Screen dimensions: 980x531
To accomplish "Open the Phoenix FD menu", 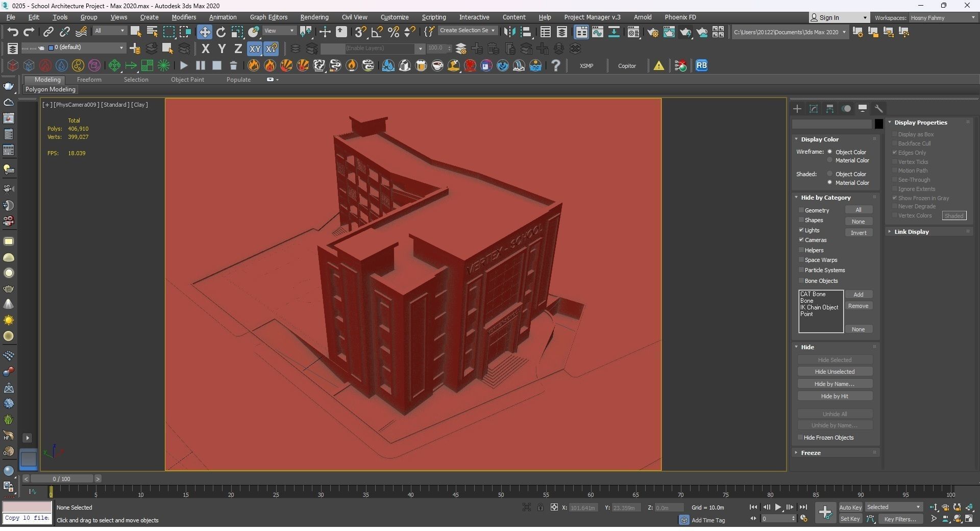I will click(x=680, y=17).
